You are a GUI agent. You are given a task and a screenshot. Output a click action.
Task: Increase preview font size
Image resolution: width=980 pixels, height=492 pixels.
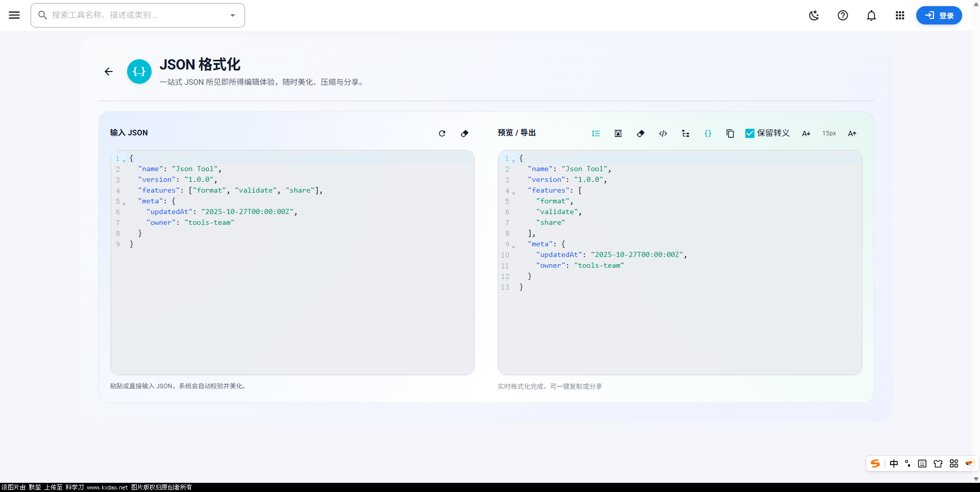[852, 133]
